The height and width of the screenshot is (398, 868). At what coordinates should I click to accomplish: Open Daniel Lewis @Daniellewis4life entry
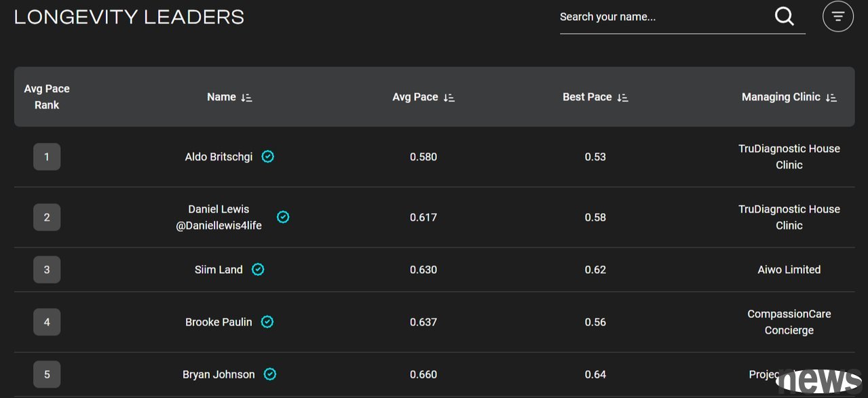tap(219, 217)
